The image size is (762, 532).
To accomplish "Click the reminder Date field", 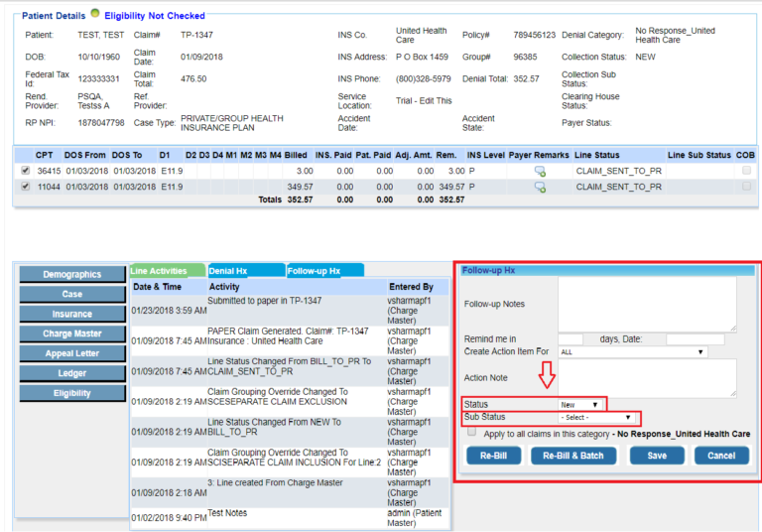I will click(x=696, y=339).
